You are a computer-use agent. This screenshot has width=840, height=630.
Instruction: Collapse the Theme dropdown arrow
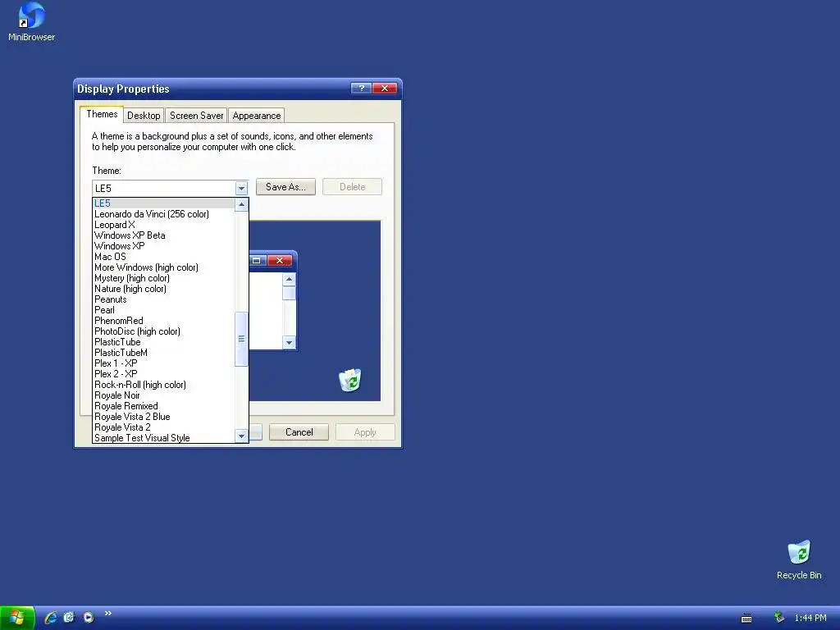point(241,188)
